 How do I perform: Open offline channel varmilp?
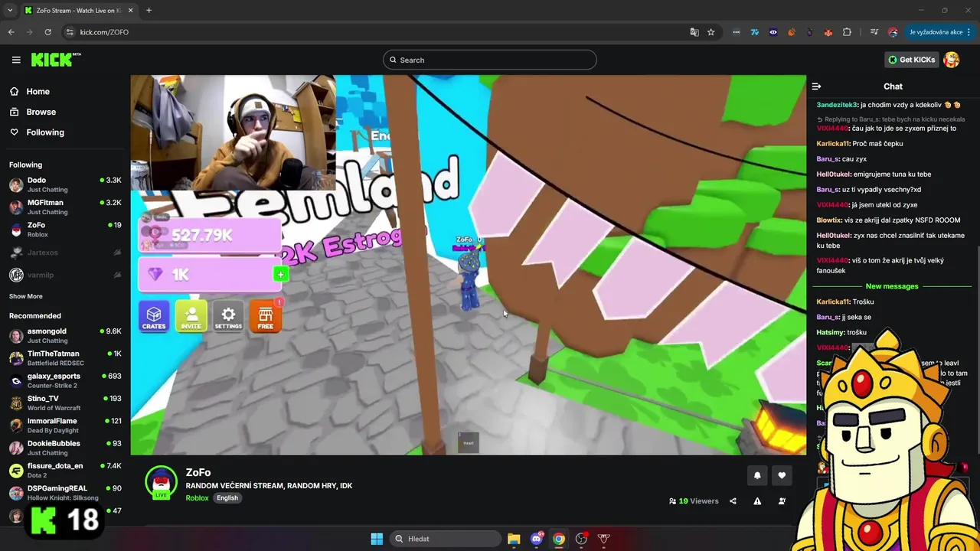(65, 275)
